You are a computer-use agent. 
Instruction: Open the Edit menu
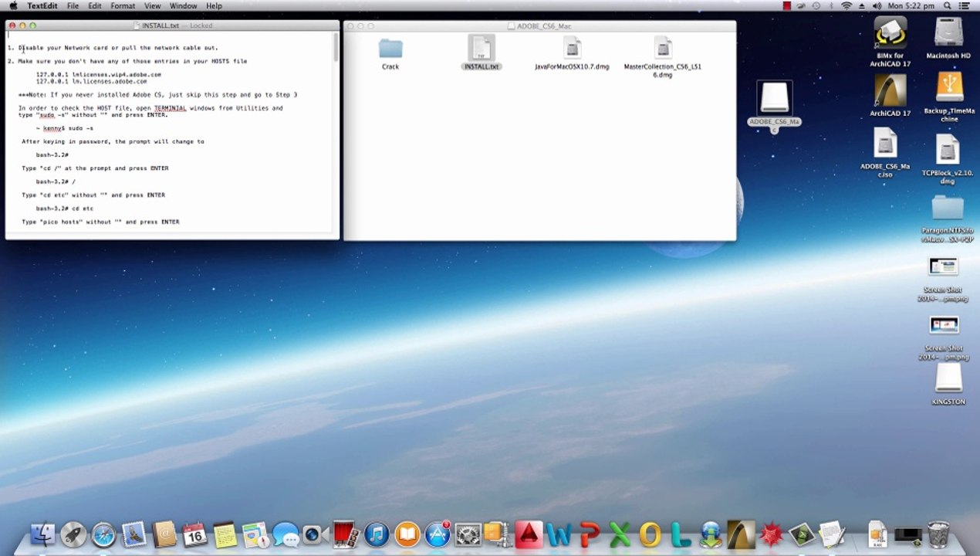(95, 5)
